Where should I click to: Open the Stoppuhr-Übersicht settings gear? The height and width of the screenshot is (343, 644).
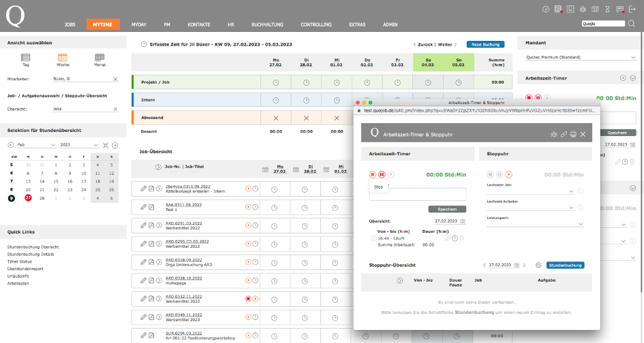(x=538, y=265)
